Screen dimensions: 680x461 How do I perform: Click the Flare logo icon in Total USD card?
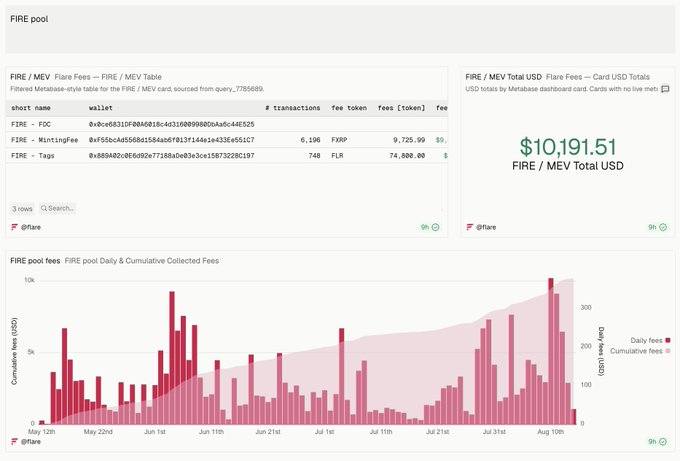(469, 227)
